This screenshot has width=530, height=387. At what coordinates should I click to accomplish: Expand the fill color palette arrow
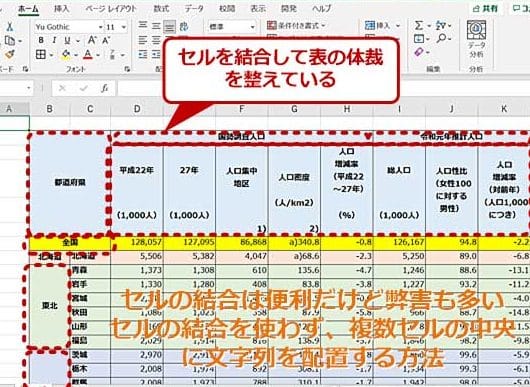pyautogui.click(x=76, y=55)
